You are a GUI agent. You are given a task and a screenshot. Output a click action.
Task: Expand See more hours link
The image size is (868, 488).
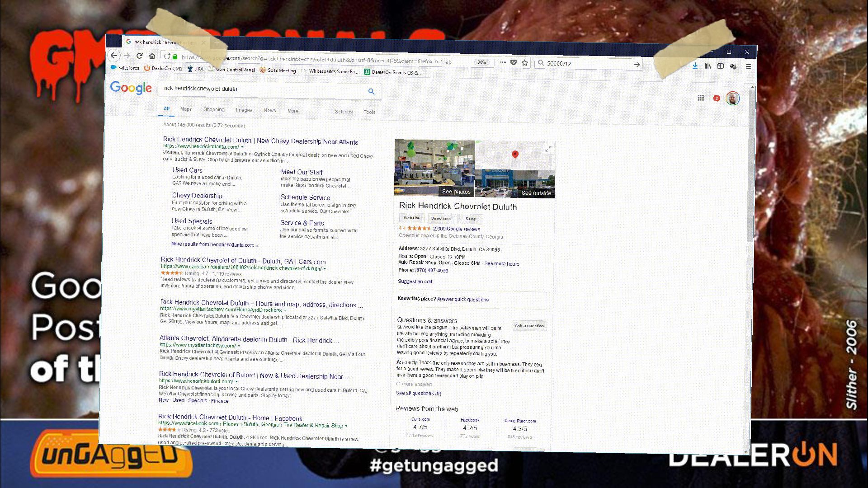click(502, 264)
